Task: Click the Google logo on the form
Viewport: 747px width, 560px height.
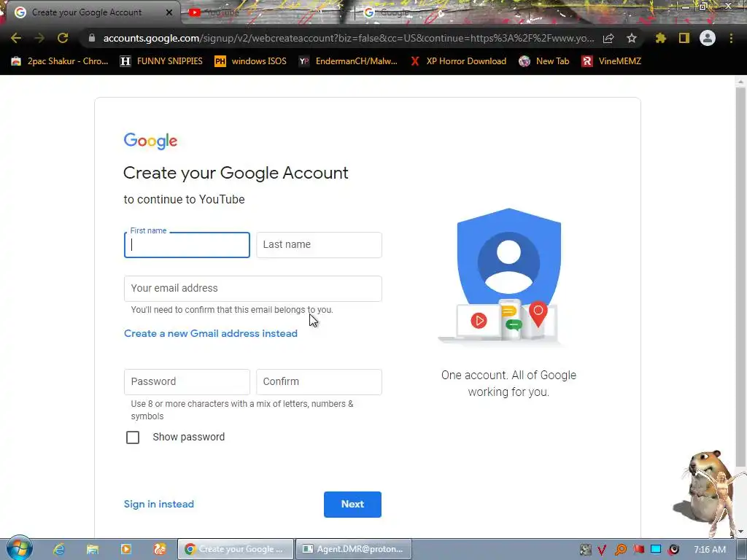Action: (150, 141)
